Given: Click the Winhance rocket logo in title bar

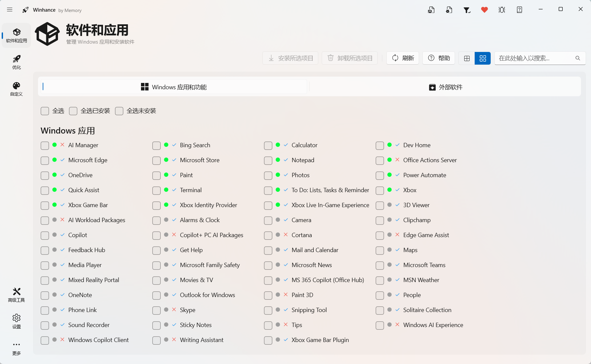Looking at the screenshot, I should tap(25, 10).
